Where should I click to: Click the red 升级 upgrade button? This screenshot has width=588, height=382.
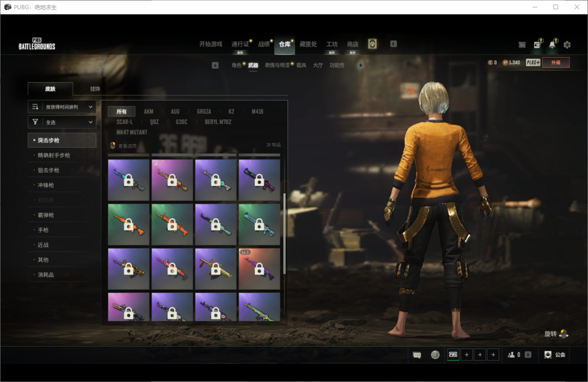(x=556, y=63)
